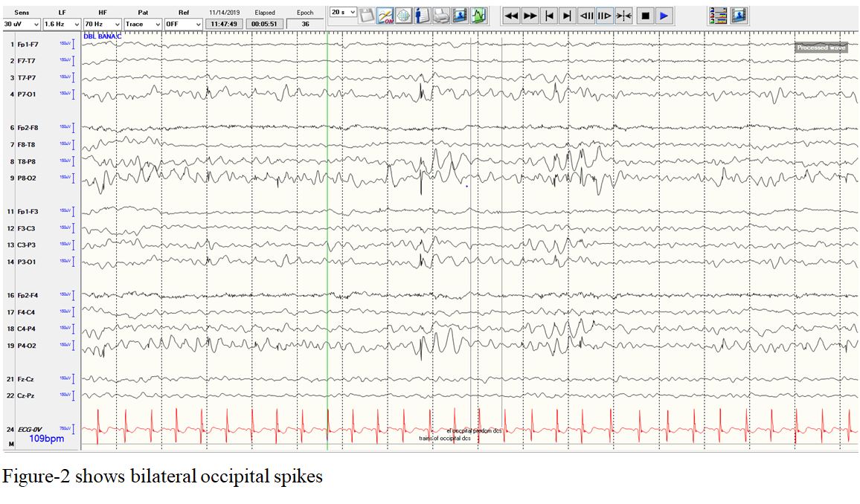Screen dimensions: 860x504
Task: Expand the Pat Trace dropdown
Action: point(143,25)
